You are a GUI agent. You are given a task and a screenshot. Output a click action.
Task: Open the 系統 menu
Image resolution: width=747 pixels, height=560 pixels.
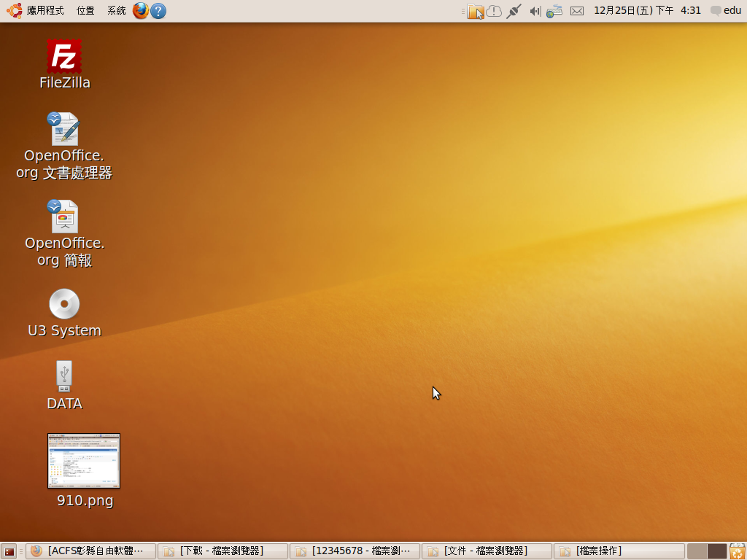[x=116, y=11]
